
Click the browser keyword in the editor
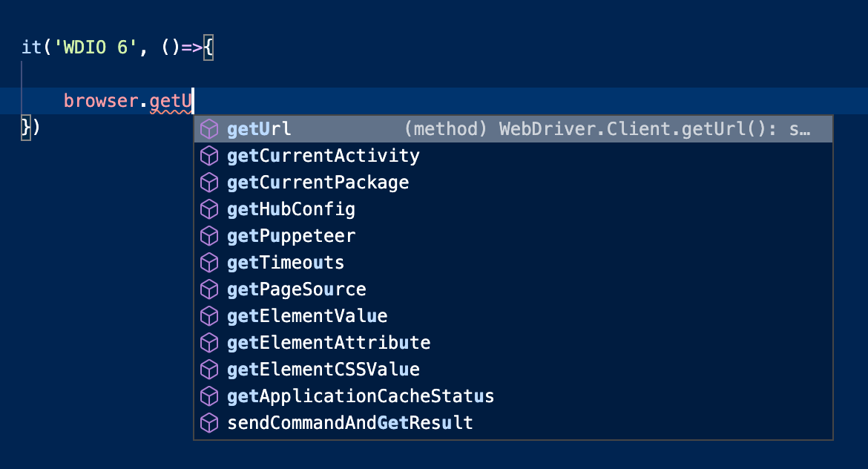tap(101, 101)
